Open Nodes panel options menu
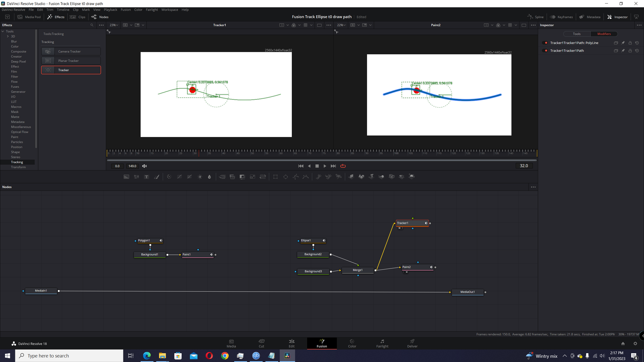This screenshot has width=644, height=362. (x=533, y=187)
